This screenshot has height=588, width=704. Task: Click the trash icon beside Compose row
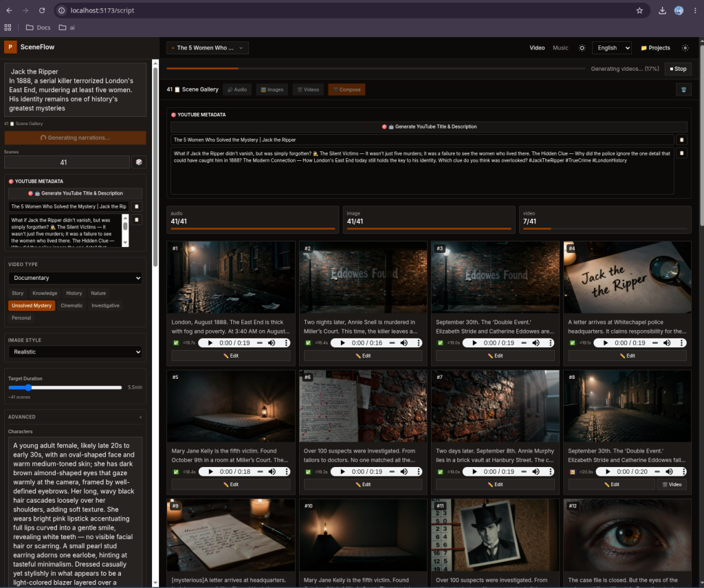click(x=683, y=89)
